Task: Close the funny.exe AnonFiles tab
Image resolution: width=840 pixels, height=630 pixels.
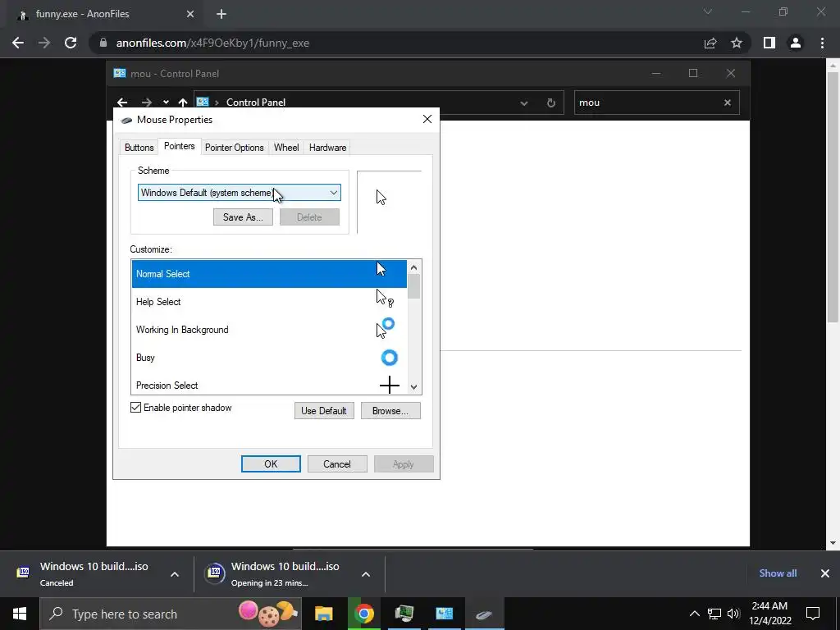Action: click(190, 14)
